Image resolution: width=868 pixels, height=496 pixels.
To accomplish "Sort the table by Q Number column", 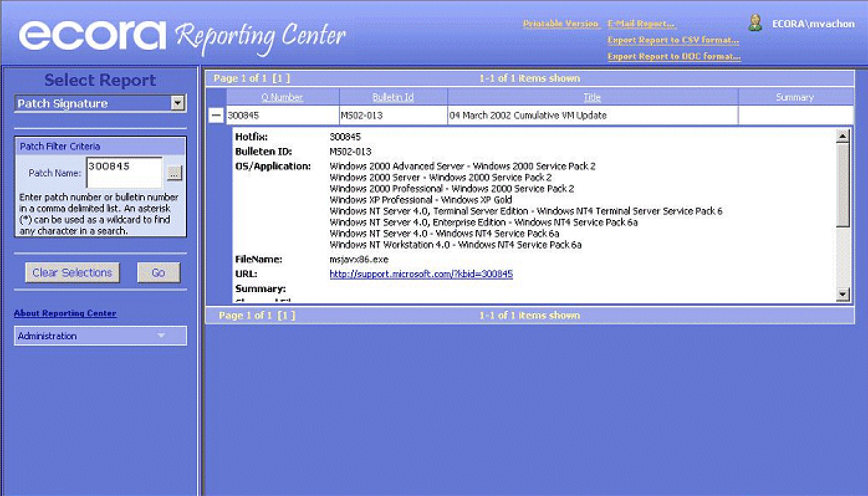I will (282, 97).
